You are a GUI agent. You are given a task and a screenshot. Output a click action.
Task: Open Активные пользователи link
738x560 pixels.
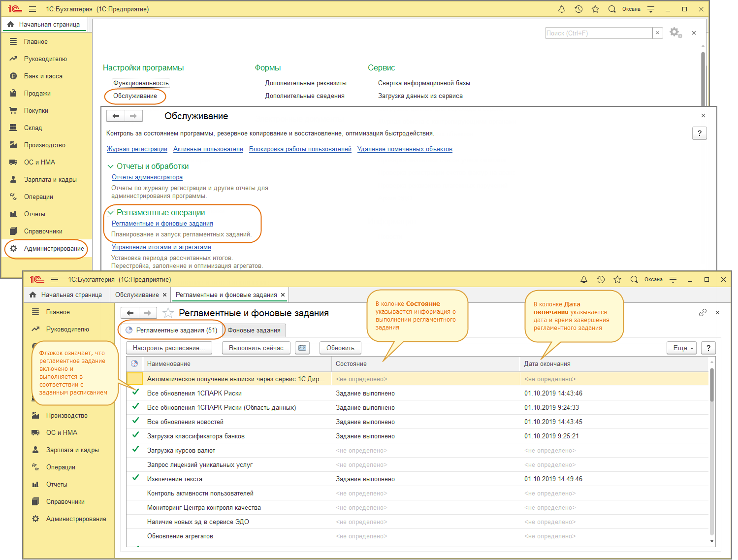pos(208,149)
